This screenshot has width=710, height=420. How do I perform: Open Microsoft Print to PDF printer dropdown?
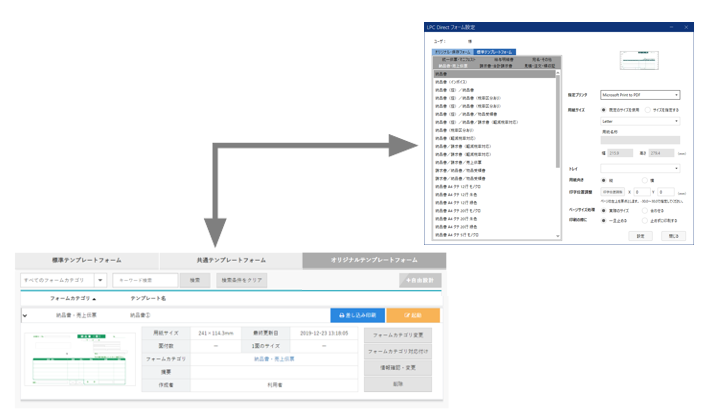pyautogui.click(x=640, y=95)
